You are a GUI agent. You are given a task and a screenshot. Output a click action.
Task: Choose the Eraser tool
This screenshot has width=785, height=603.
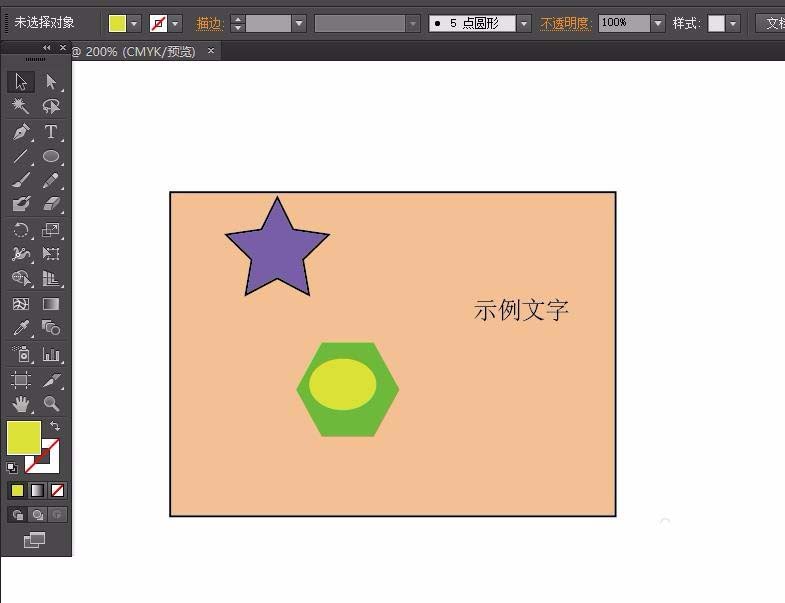coord(51,204)
